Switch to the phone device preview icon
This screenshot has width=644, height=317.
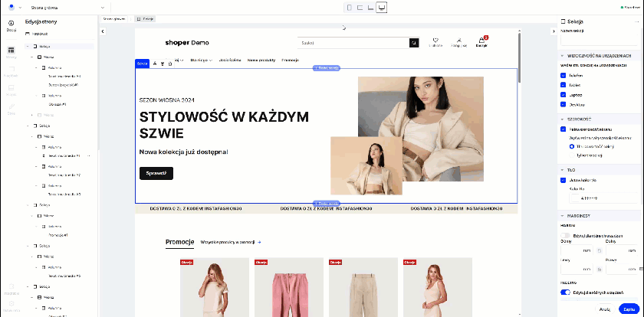coord(350,7)
